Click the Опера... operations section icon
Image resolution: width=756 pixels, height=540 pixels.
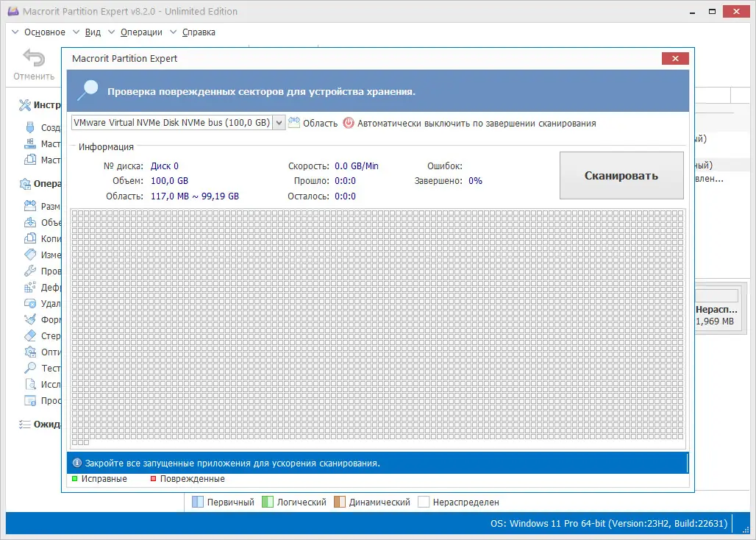24,184
